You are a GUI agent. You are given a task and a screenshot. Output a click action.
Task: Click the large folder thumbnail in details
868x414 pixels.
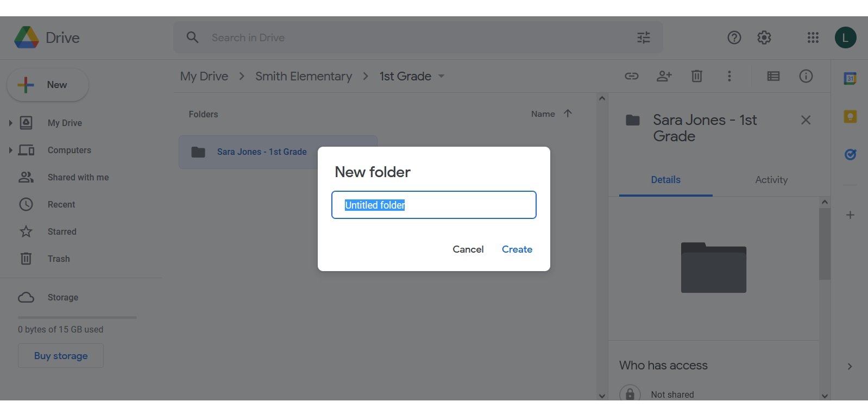click(714, 268)
